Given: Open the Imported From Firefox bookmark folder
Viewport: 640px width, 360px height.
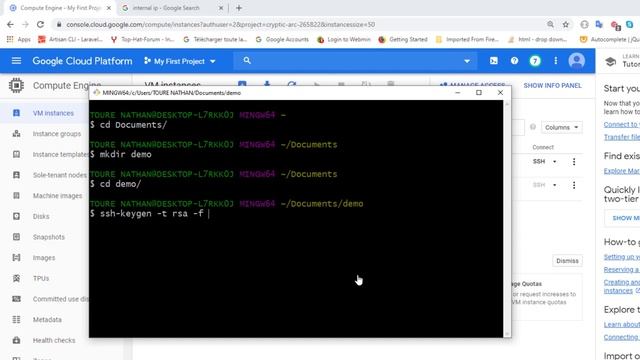Looking at the screenshot, I should point(468,39).
